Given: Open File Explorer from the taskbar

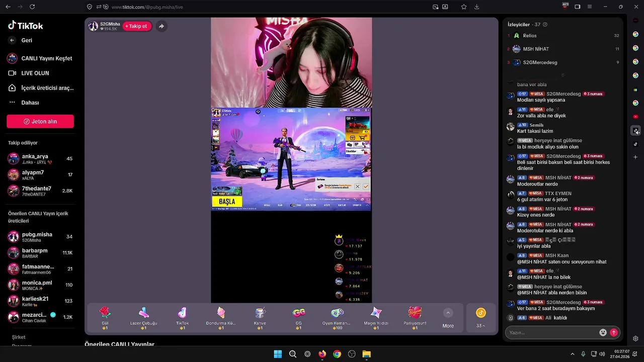Looking at the screenshot, I should click(x=367, y=354).
